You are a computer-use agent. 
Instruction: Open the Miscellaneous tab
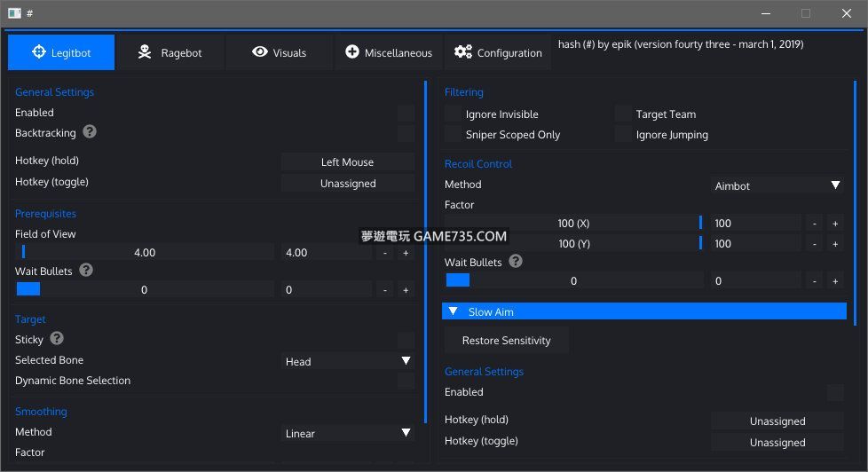coord(389,52)
